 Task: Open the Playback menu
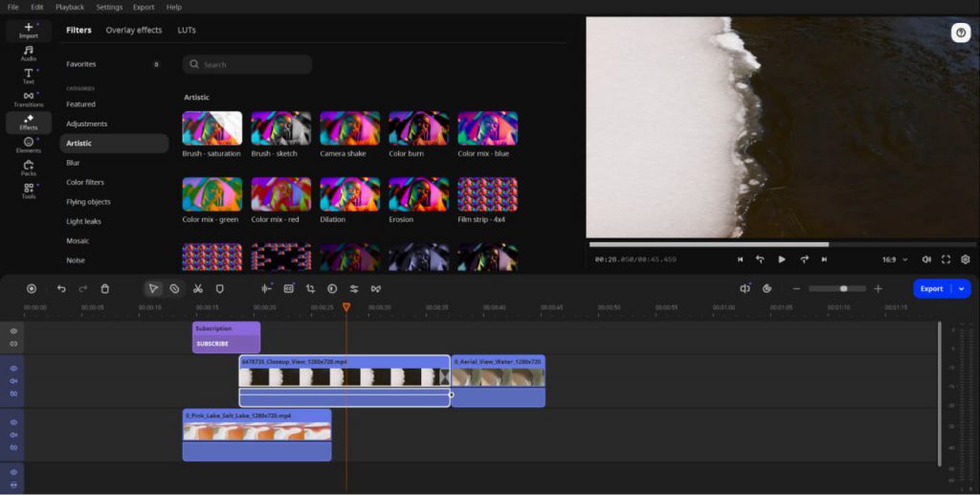coord(70,7)
